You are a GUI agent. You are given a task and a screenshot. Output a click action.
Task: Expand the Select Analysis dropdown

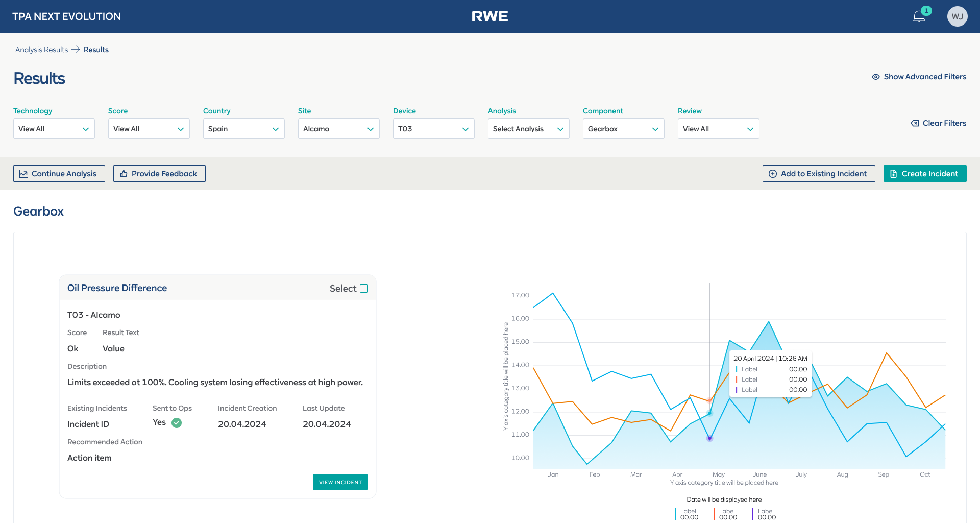(x=528, y=129)
